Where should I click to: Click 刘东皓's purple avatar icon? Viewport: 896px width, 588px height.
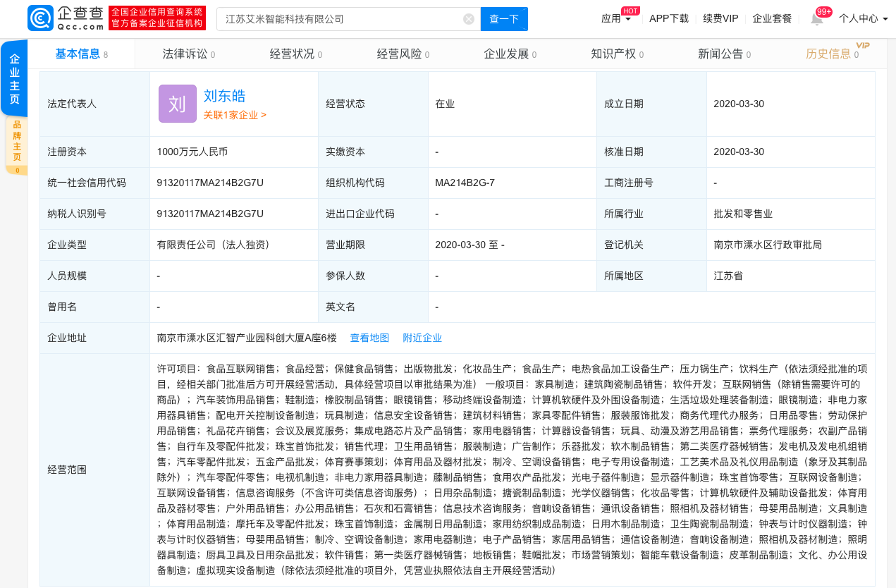click(177, 103)
